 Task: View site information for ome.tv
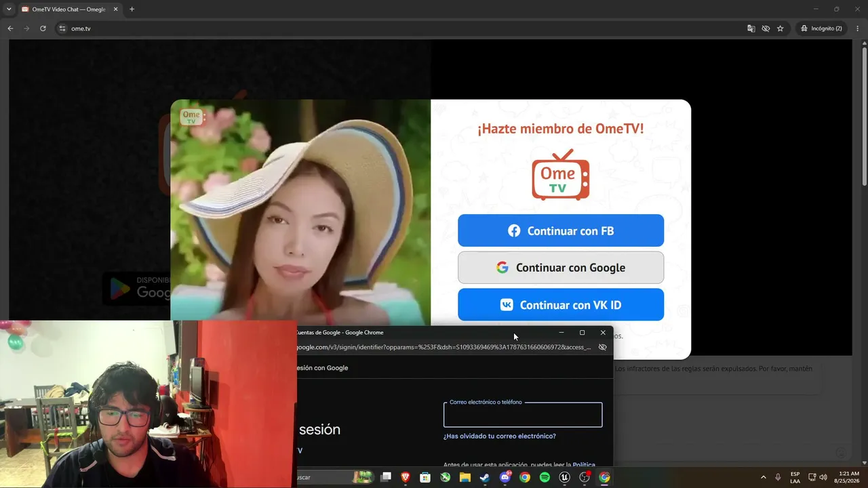[62, 28]
